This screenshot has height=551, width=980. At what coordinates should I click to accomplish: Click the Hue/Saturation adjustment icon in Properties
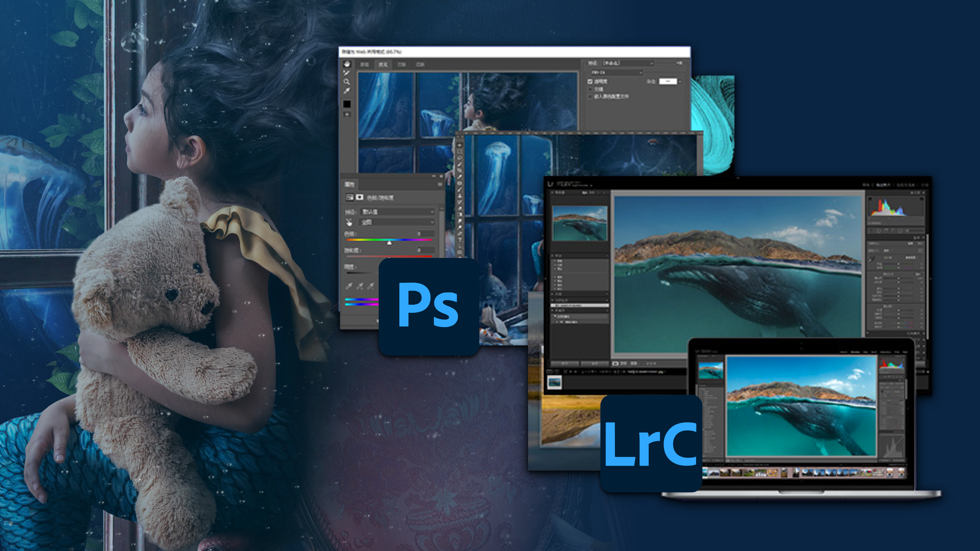[350, 197]
